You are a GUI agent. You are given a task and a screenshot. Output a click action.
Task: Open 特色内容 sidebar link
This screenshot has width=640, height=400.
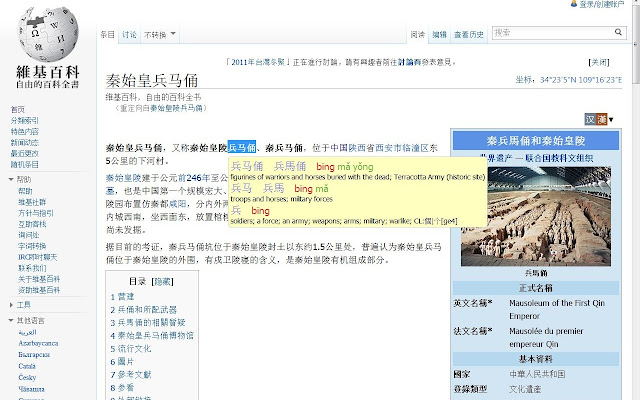[24, 131]
